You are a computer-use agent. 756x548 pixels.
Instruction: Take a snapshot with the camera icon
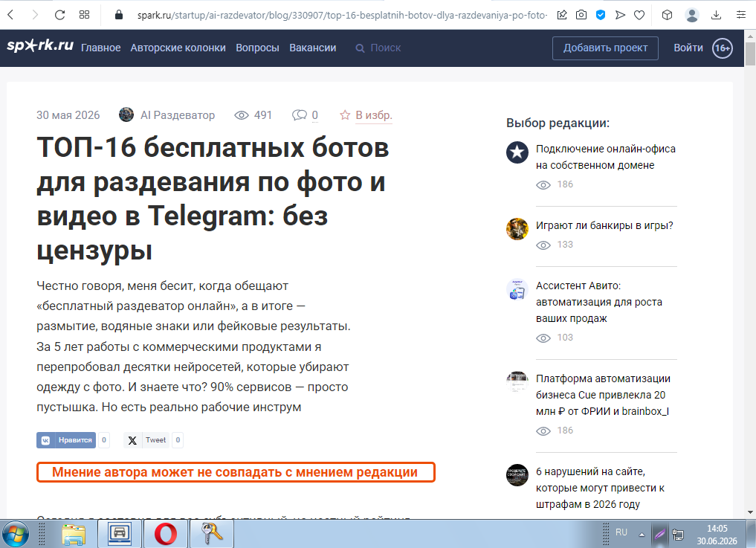(x=581, y=15)
